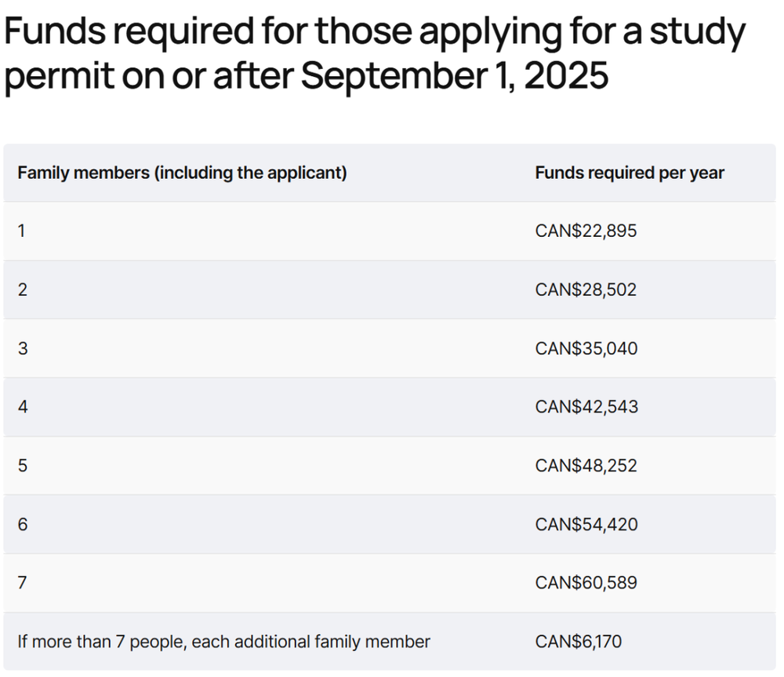Click the each additional family member text
Image resolution: width=784 pixels, height=677 pixels.
click(x=223, y=642)
